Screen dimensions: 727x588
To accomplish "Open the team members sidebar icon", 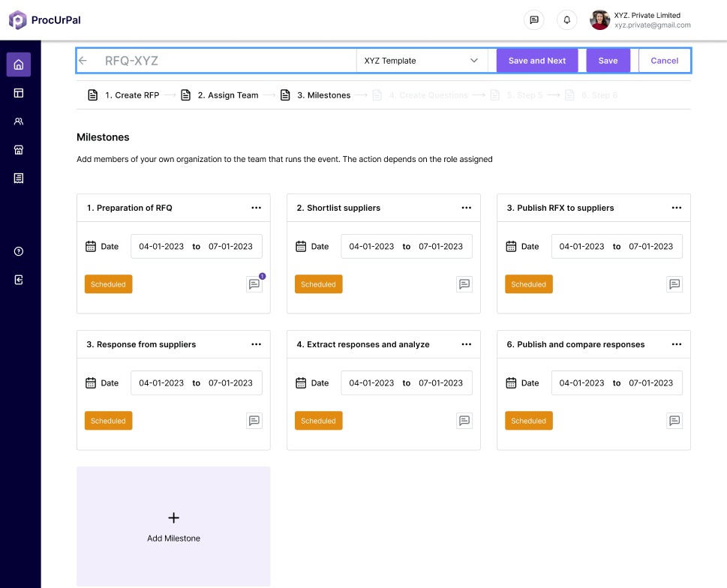I will pos(19,121).
